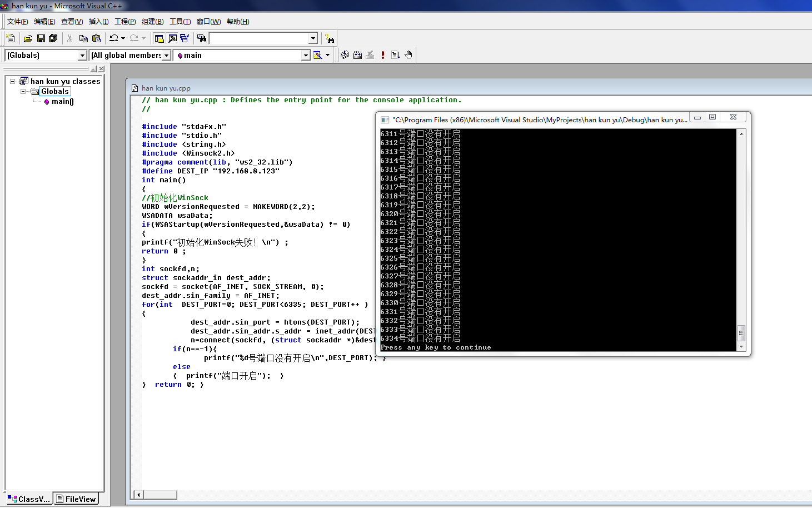The height and width of the screenshot is (508, 812).
Task: Click the Compile icon in the build toolbar
Action: pyautogui.click(x=345, y=55)
